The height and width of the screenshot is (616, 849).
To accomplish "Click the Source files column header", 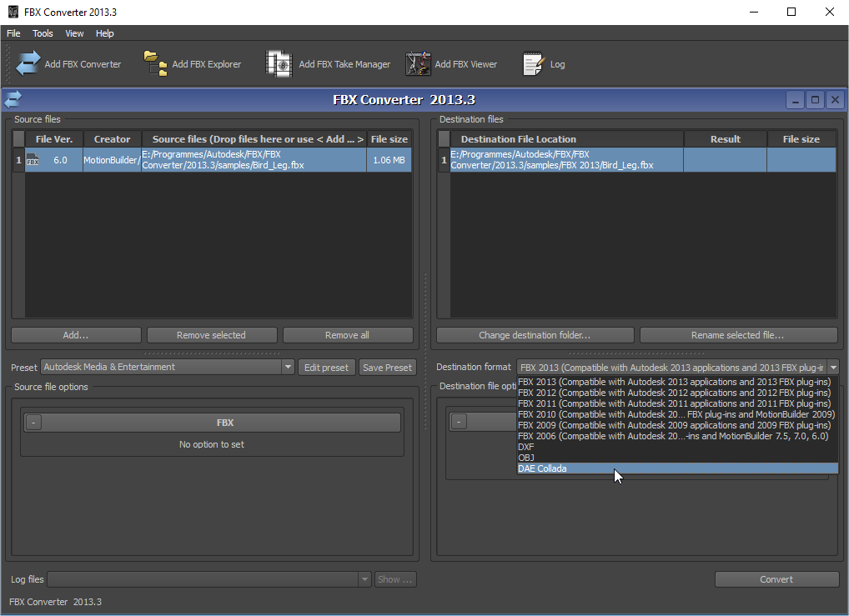I will pos(254,139).
